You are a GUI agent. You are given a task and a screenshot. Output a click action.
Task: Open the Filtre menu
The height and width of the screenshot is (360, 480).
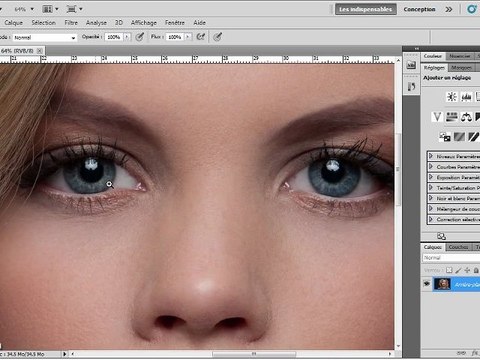pyautogui.click(x=71, y=23)
